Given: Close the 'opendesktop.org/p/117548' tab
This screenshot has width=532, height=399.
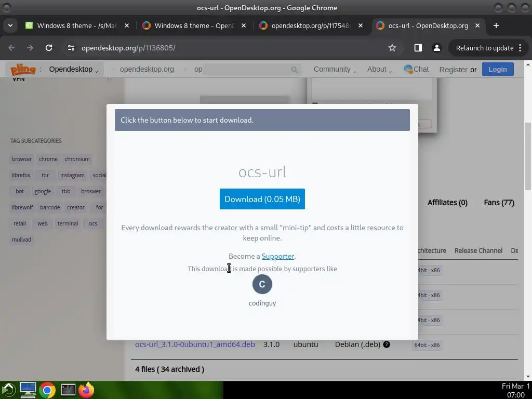Looking at the screenshot, I should [361, 25].
